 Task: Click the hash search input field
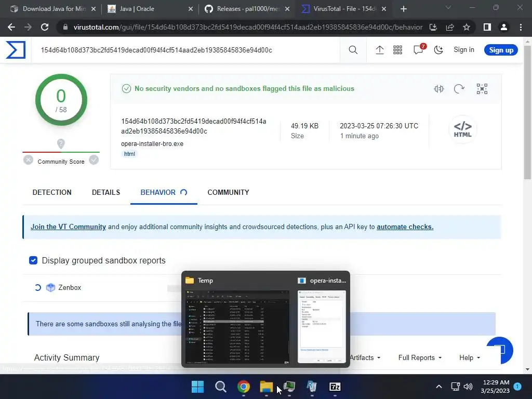[185, 50]
